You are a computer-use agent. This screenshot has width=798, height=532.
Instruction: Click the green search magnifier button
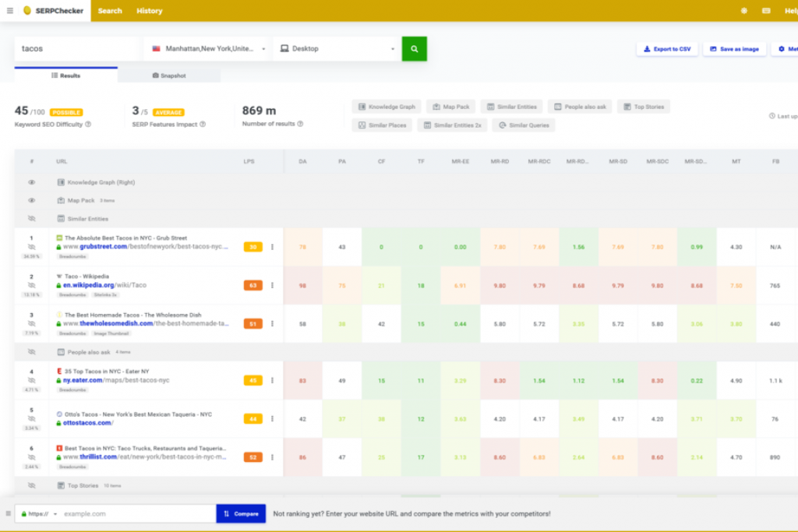click(415, 49)
